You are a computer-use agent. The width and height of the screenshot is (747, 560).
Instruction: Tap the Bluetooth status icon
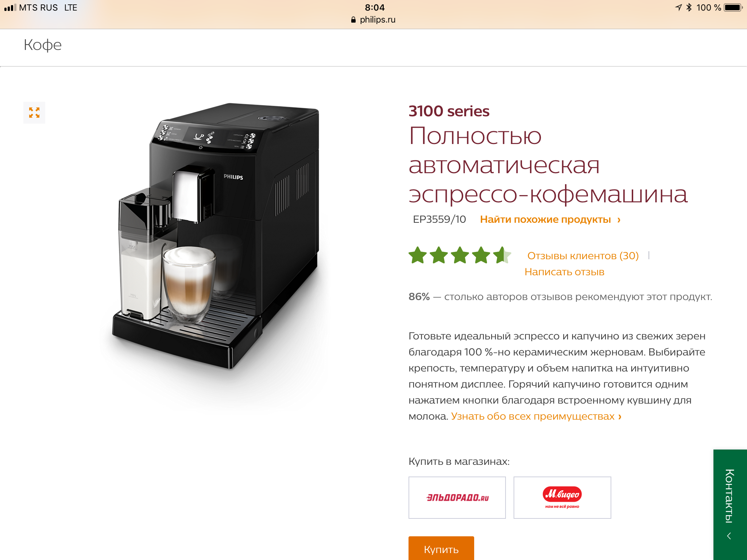click(689, 7)
